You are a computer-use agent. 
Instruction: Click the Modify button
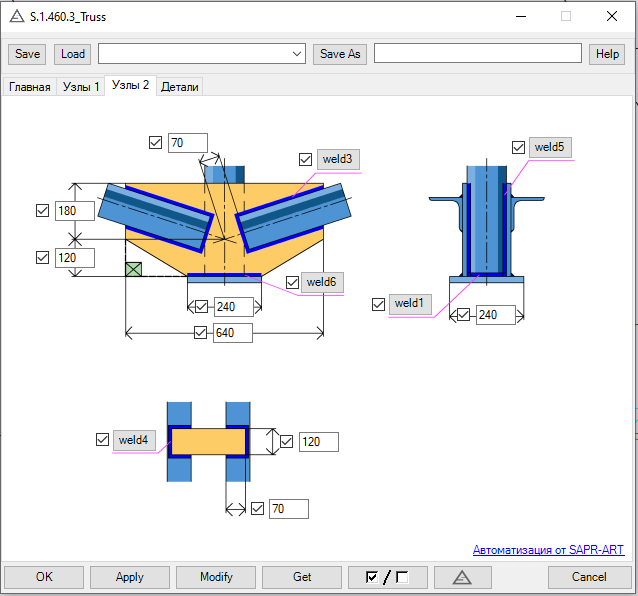[x=216, y=577]
